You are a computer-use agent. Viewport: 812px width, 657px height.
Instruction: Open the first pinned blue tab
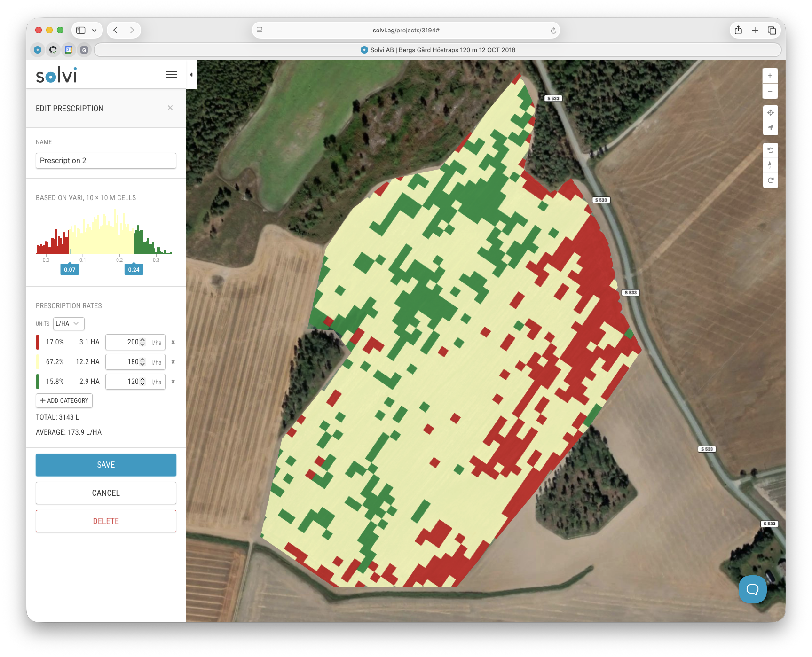tap(38, 49)
